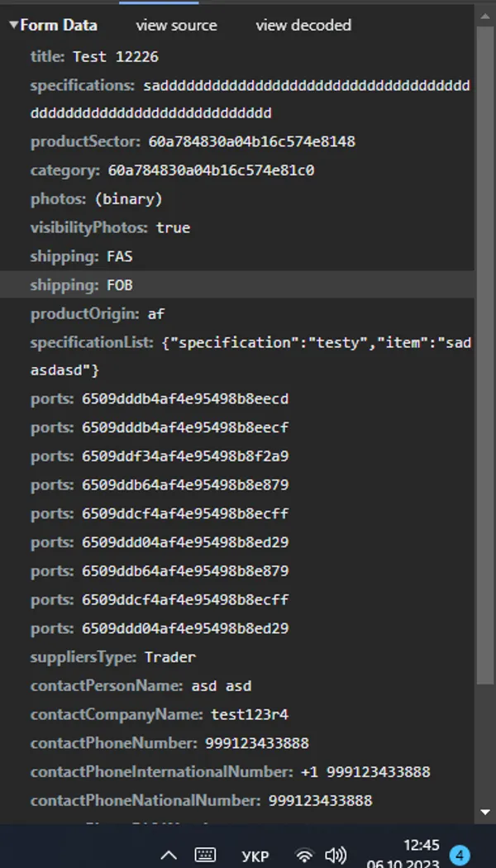Viewport: 496px width, 868px height.
Task: Select the title Test 12226 row
Action: tap(237, 56)
